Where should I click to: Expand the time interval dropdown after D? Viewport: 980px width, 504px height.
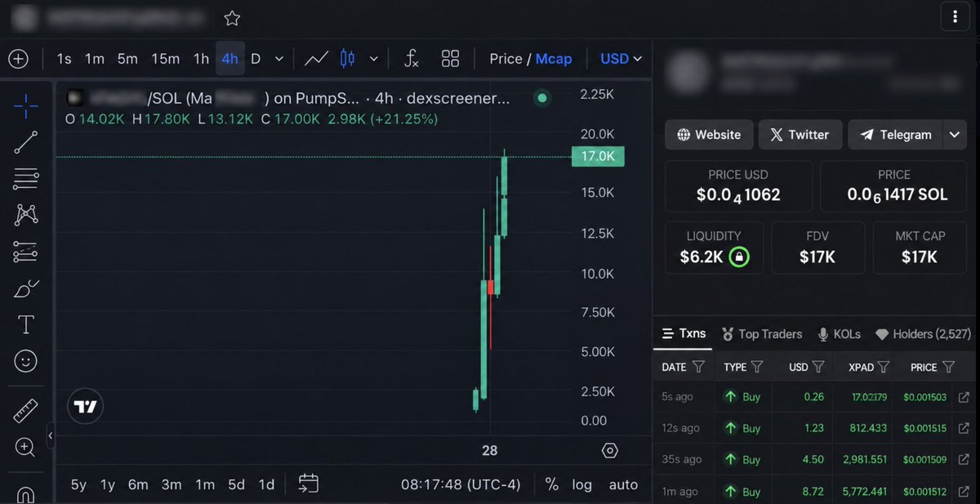(279, 59)
